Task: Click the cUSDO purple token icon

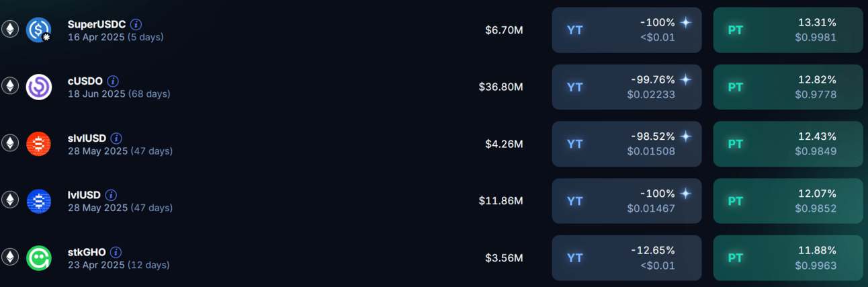Action: (38, 87)
